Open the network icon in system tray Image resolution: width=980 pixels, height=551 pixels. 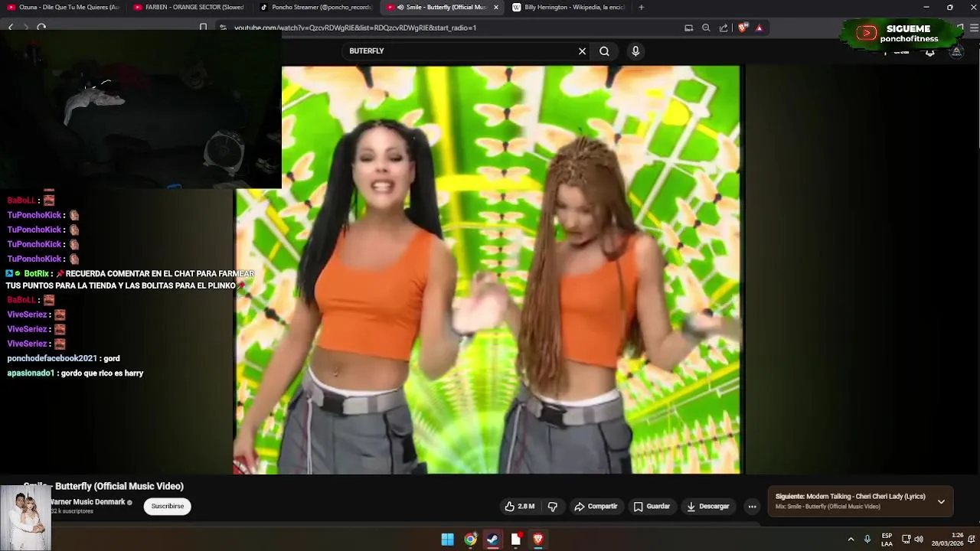pyautogui.click(x=906, y=540)
